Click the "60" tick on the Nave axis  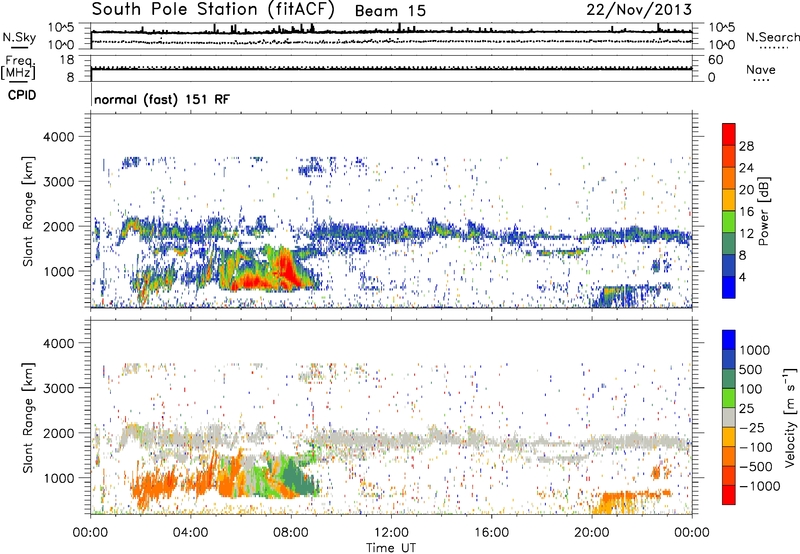click(x=715, y=60)
